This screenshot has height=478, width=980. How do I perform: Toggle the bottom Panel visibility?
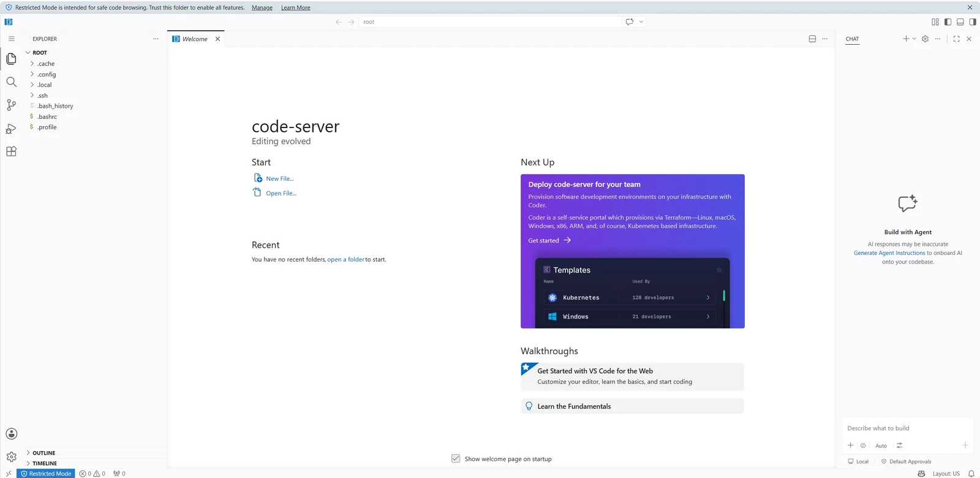[x=960, y=22]
